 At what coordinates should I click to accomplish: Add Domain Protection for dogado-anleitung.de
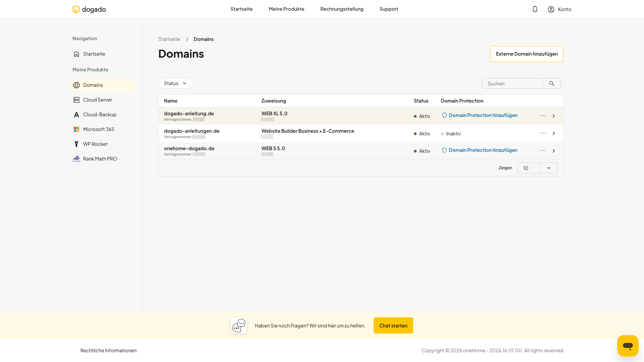(x=480, y=115)
